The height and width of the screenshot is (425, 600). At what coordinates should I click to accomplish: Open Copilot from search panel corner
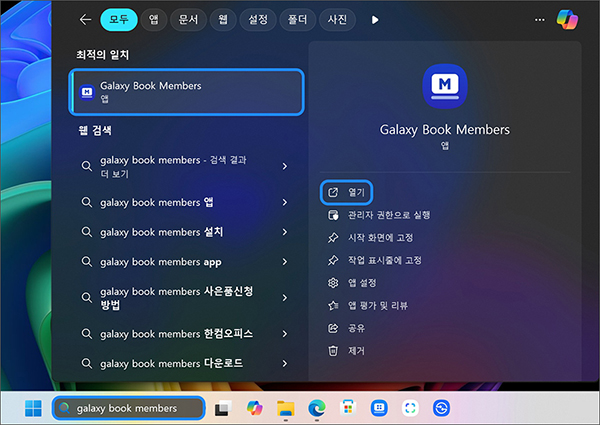point(567,20)
